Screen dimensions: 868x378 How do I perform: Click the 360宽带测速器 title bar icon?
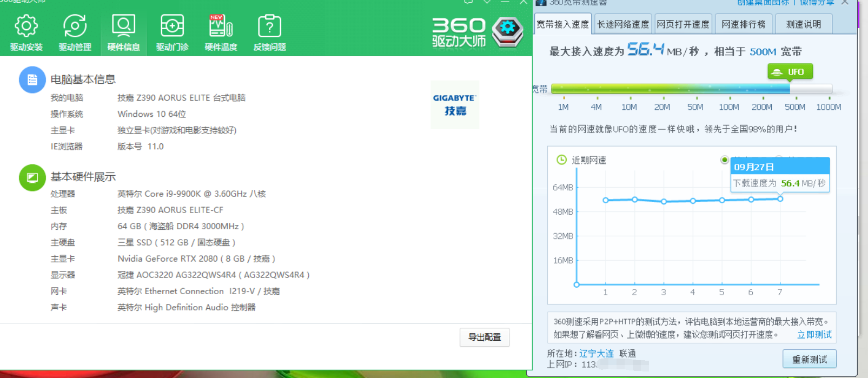[540, 3]
